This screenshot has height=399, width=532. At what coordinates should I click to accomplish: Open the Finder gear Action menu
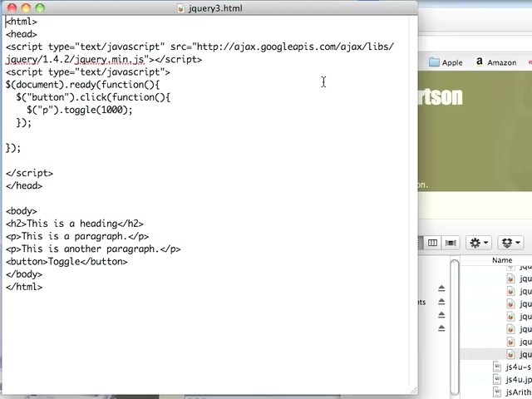tap(479, 243)
